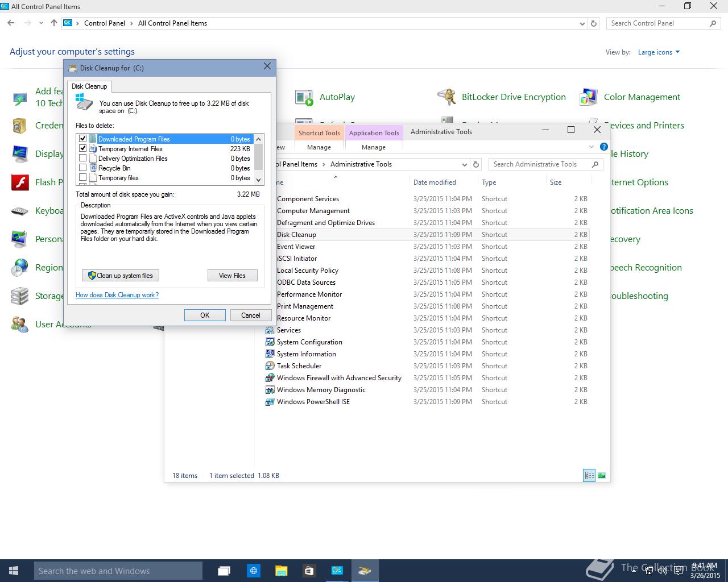Open the Display settings icon
Viewport: 728px width, 582px height.
point(20,154)
